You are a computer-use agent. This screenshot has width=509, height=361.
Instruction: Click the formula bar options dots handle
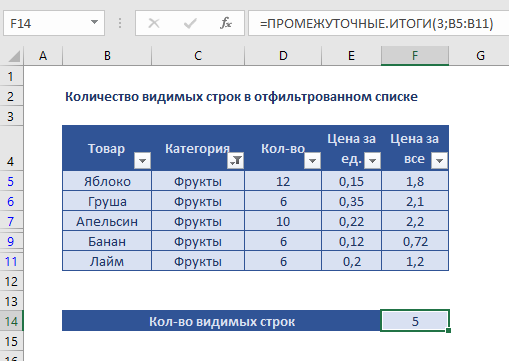pyautogui.click(x=120, y=23)
